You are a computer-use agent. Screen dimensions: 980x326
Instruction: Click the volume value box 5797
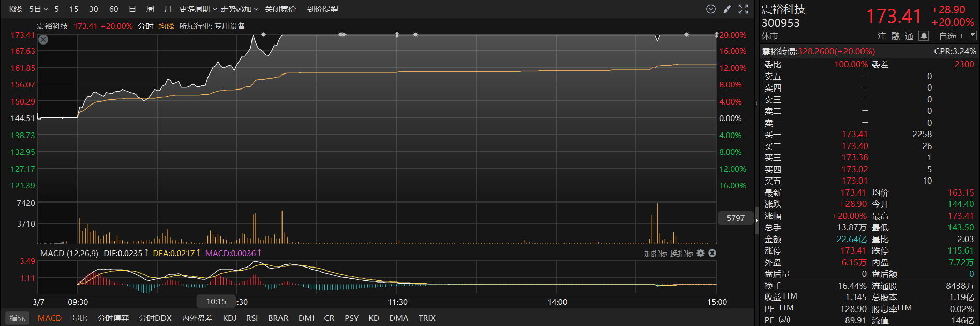click(x=735, y=218)
